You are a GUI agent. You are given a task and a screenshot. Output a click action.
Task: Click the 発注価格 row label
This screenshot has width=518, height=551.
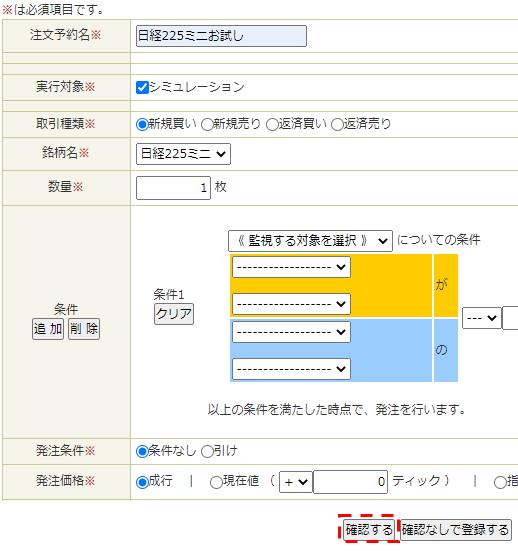[66, 481]
